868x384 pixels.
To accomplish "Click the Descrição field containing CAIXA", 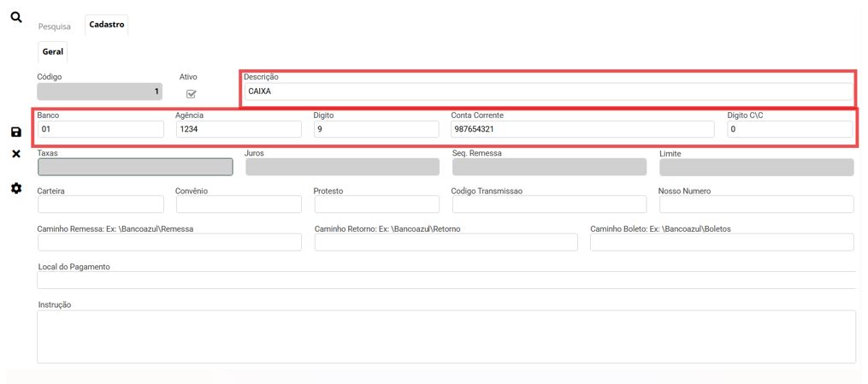I will click(547, 92).
